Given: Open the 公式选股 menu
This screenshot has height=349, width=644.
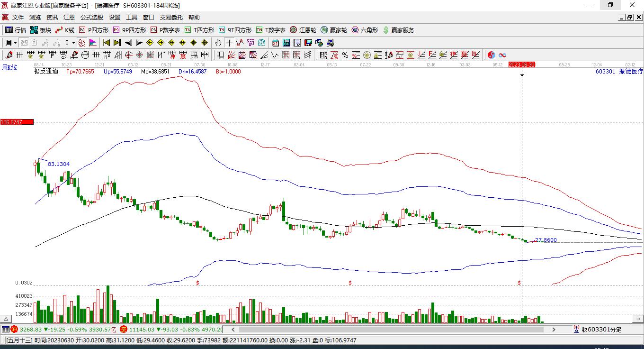Looking at the screenshot, I should [91, 18].
